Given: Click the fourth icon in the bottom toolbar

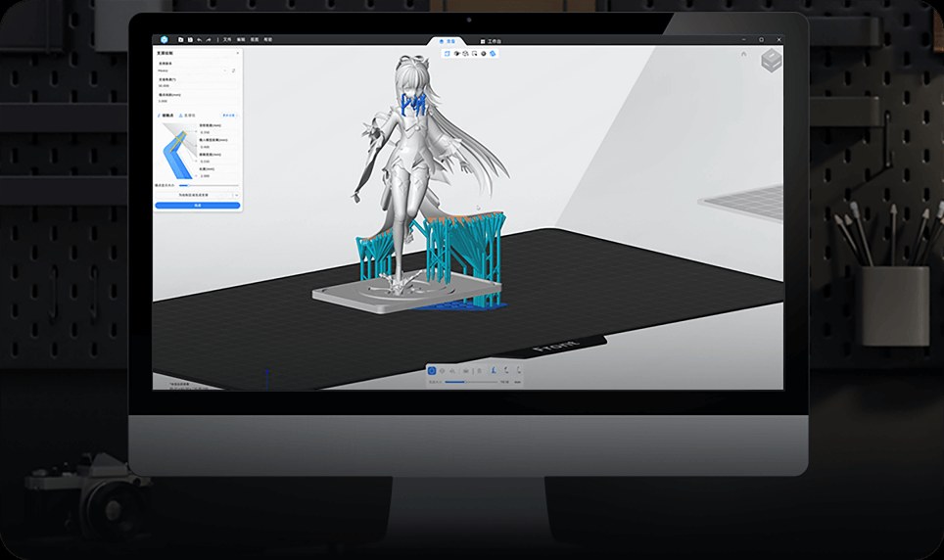Looking at the screenshot, I should [466, 371].
